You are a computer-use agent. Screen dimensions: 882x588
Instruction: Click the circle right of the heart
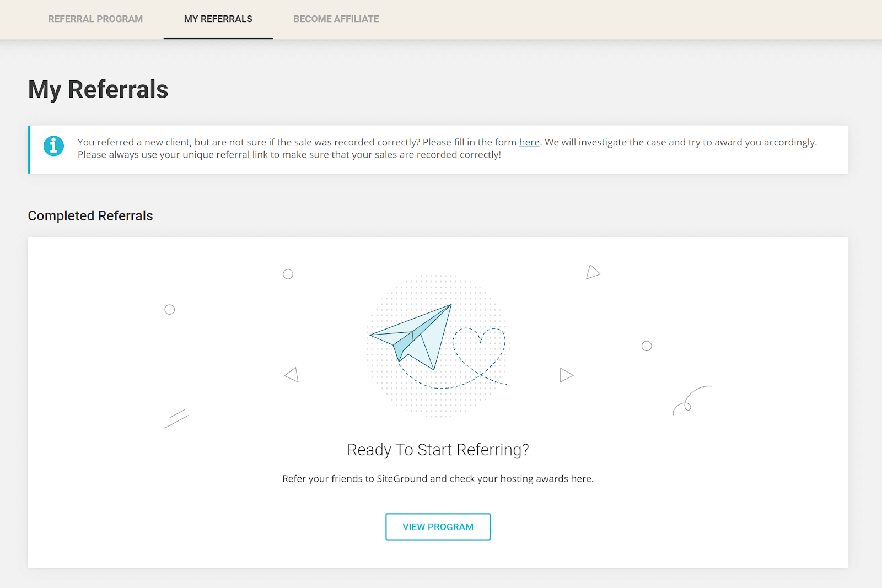click(x=647, y=346)
